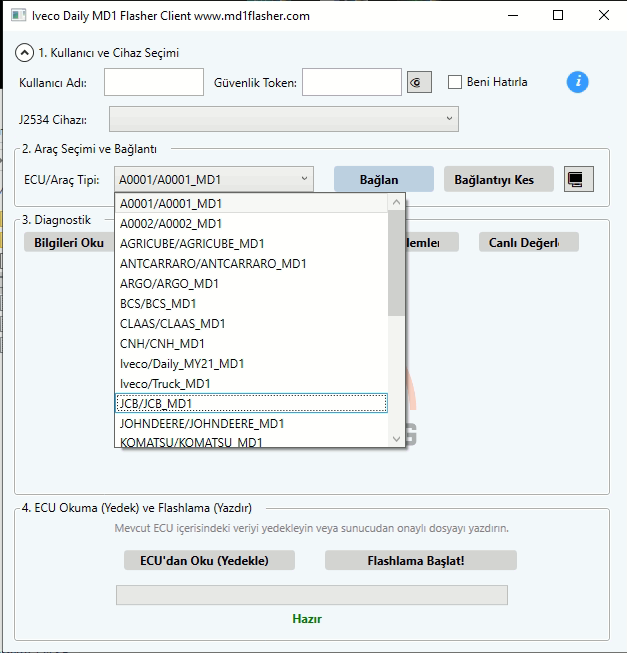This screenshot has height=653, width=627.
Task: Choose ANTCARRARO/ANTCARRARO_MD1 option
Action: 251,264
